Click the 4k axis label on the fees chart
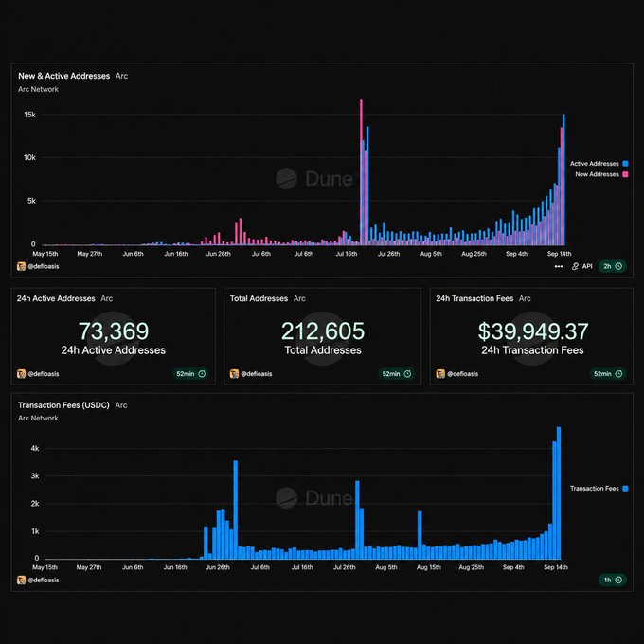The height and width of the screenshot is (644, 644). [x=35, y=449]
